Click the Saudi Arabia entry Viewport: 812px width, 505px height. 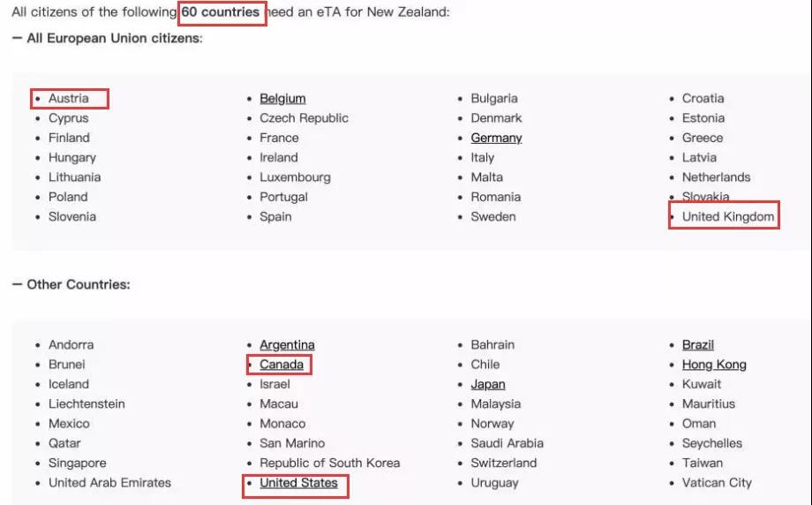[507, 443]
